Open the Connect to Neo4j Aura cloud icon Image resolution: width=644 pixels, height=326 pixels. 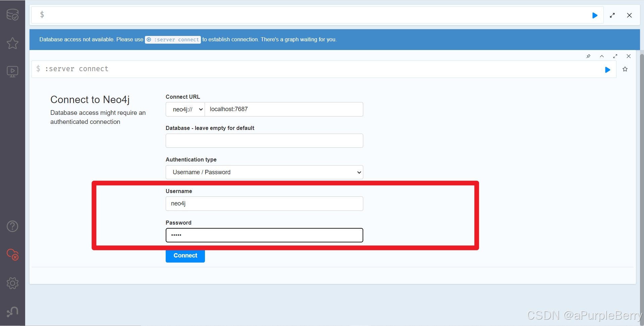coord(12,254)
